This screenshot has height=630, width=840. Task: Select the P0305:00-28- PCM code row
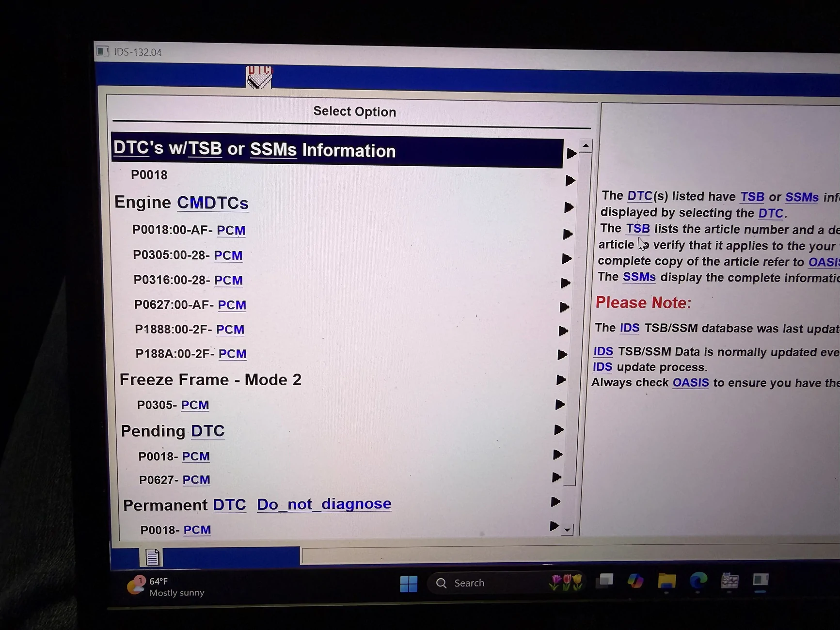tap(188, 255)
